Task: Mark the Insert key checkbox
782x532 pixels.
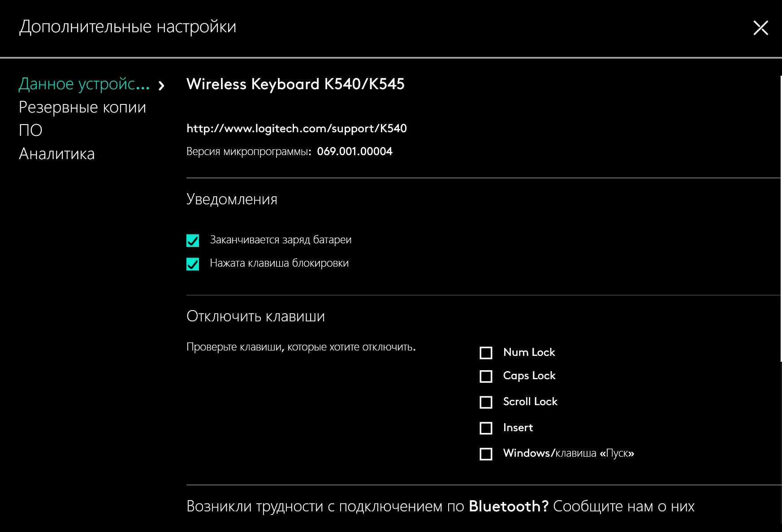Action: coord(486,428)
